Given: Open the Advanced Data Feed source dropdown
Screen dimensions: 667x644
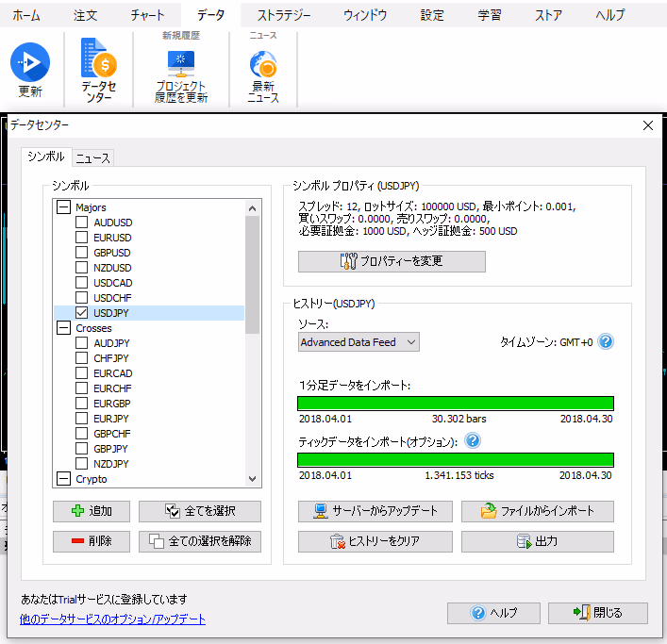Looking at the screenshot, I should tap(359, 342).
